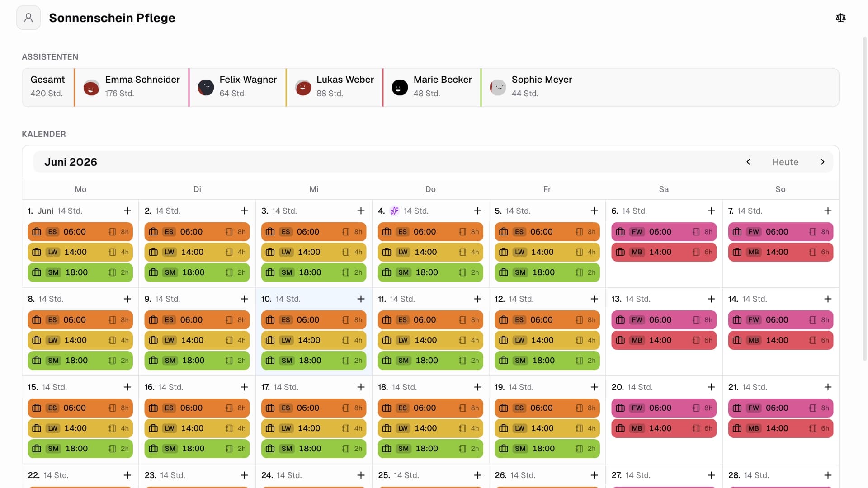Screen dimensions: 868x488
Task: Filter by assistant Marie Becker
Action: point(432,87)
